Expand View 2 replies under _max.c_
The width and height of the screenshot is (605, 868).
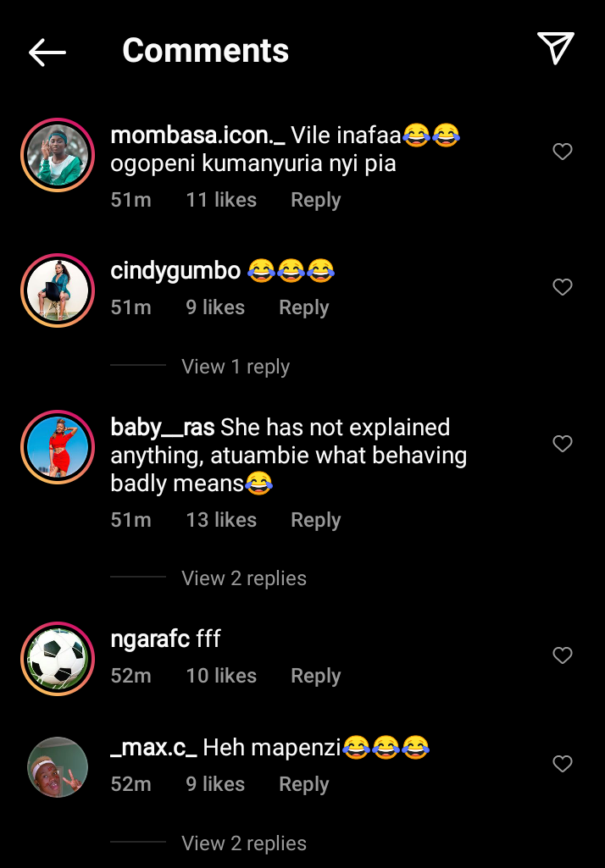coord(244,843)
